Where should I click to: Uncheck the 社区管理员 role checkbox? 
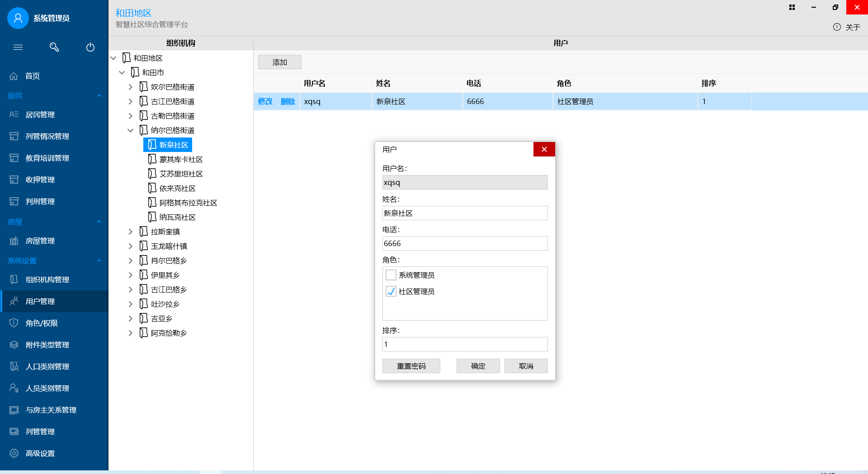(x=391, y=291)
